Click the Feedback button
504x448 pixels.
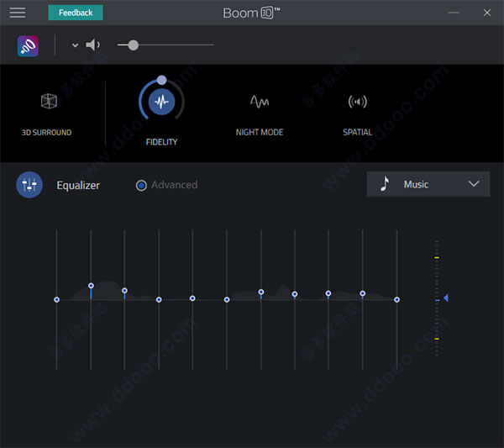pyautogui.click(x=76, y=13)
